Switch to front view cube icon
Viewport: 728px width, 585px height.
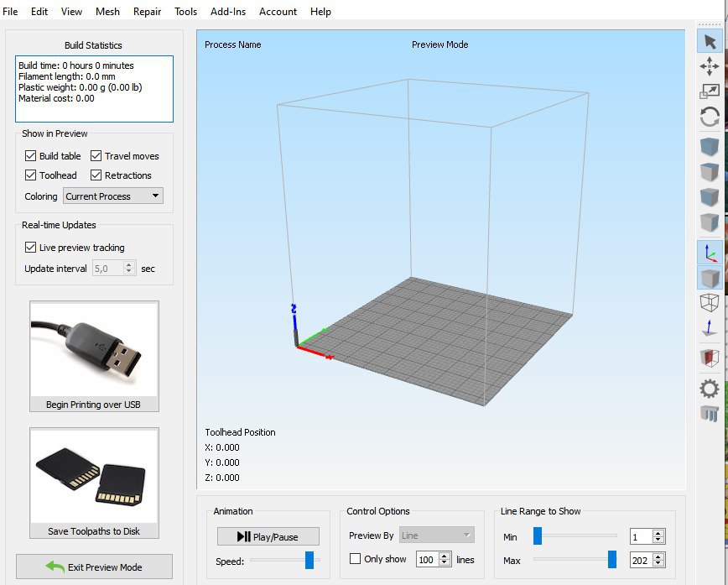point(710,196)
